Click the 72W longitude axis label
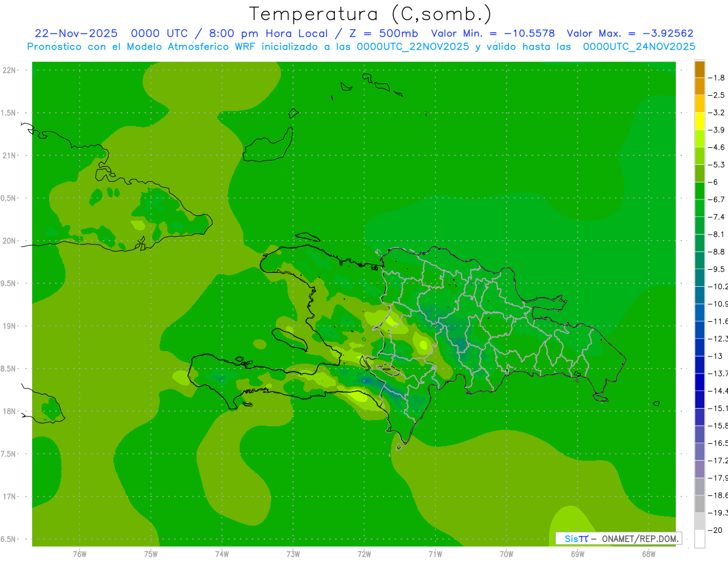Screen dimensions: 728x562 (364, 554)
